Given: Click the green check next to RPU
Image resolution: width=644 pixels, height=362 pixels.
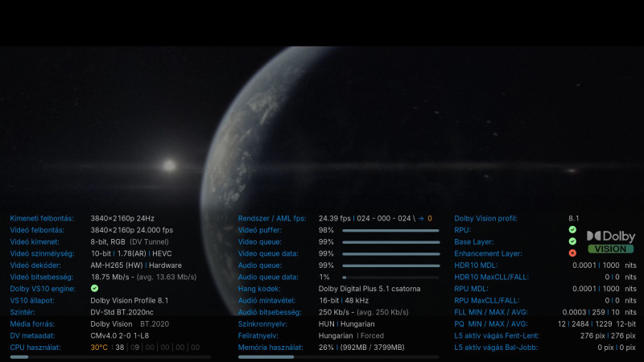Looking at the screenshot, I should [x=572, y=230].
